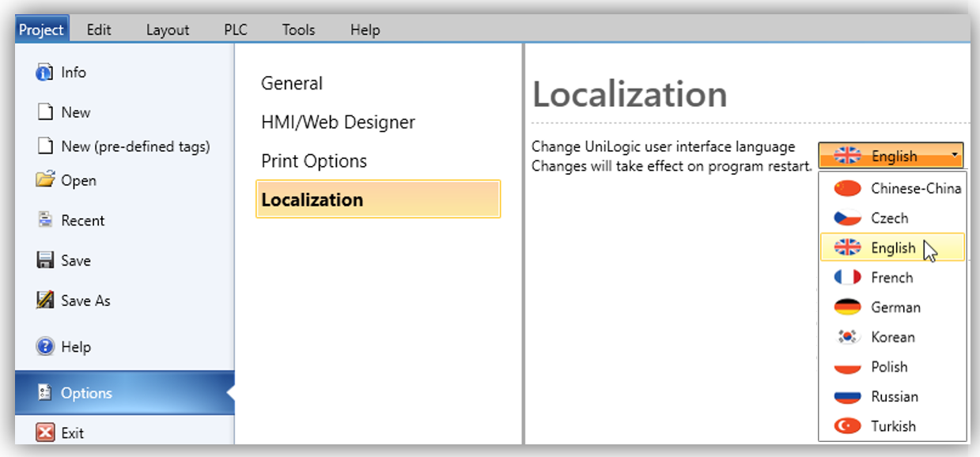
Task: Click the Info icon in the sidebar
Action: pyautogui.click(x=45, y=73)
